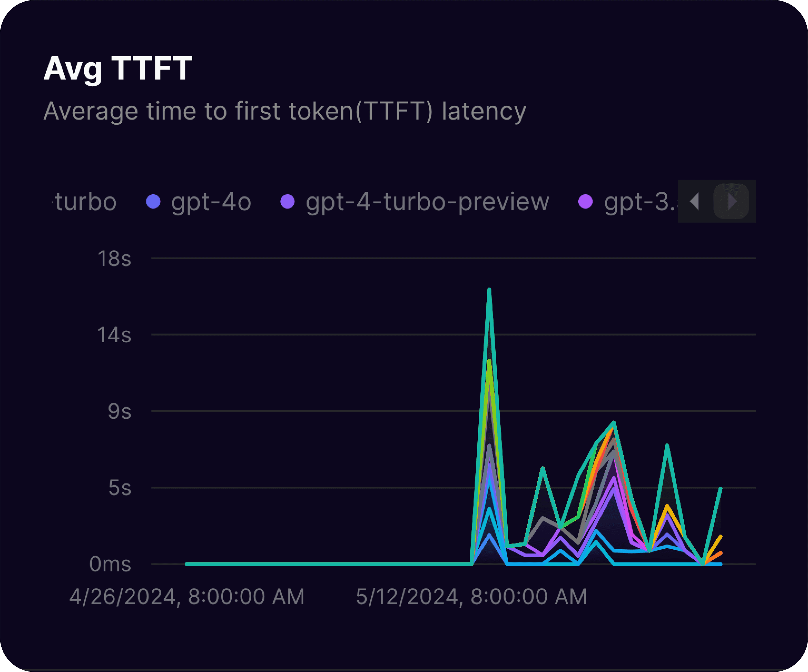808x672 pixels.
Task: Click the 5/12/2024 x-axis date label
Action: point(471,597)
